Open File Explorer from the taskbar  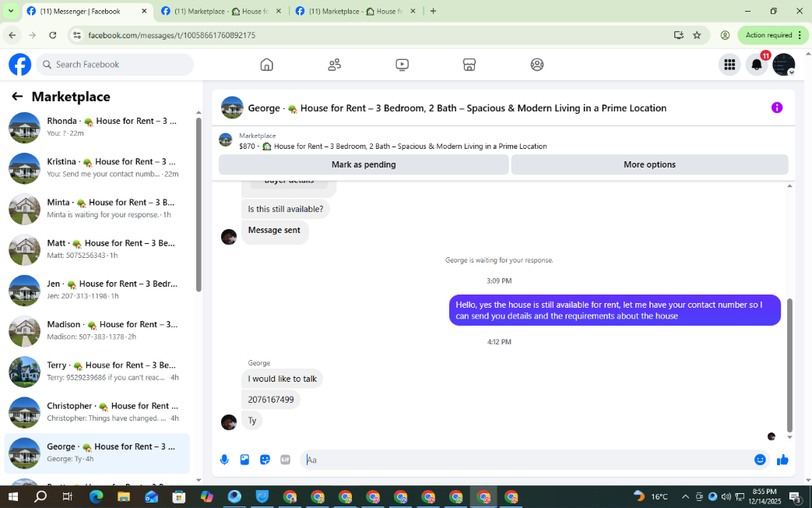[123, 496]
